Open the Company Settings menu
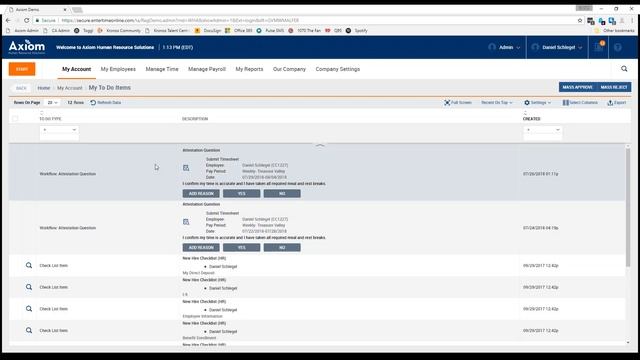Screen dimensions: 640x360 338,69
